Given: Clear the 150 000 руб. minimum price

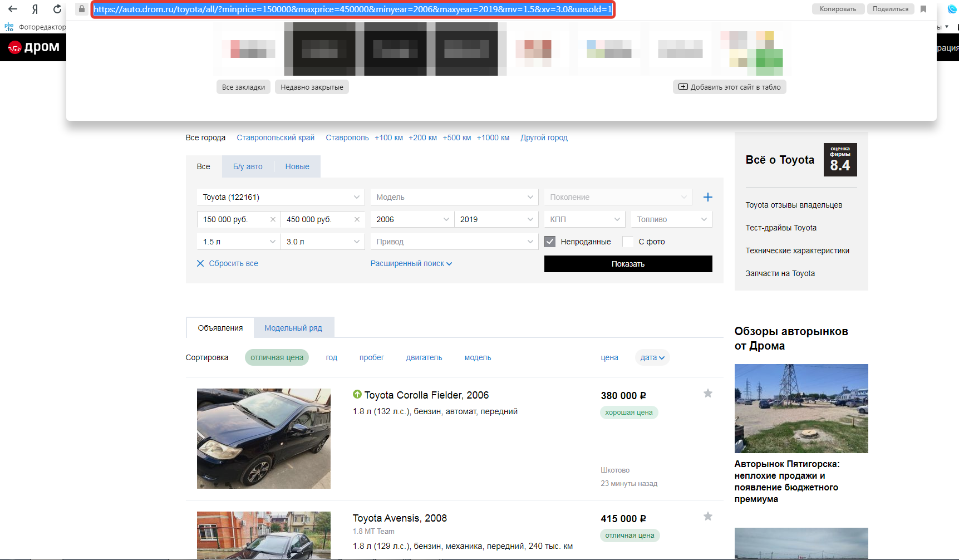Looking at the screenshot, I should (x=273, y=219).
